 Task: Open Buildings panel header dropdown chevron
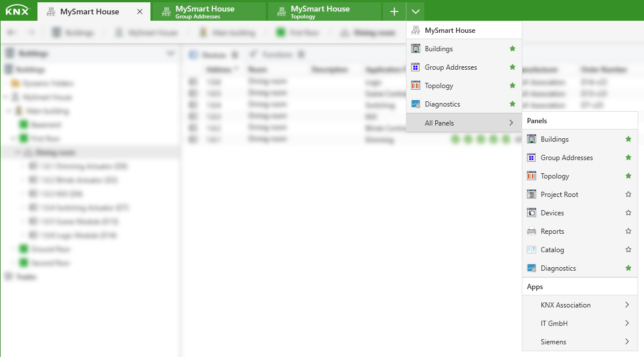(170, 54)
